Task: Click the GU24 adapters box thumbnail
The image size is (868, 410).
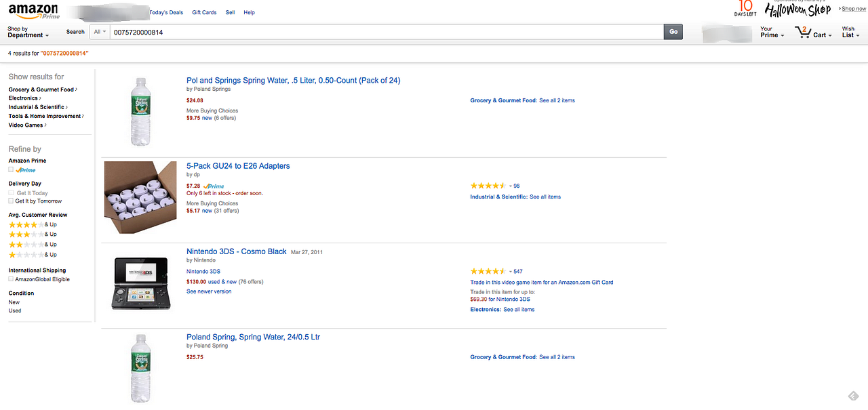Action: 140,197
